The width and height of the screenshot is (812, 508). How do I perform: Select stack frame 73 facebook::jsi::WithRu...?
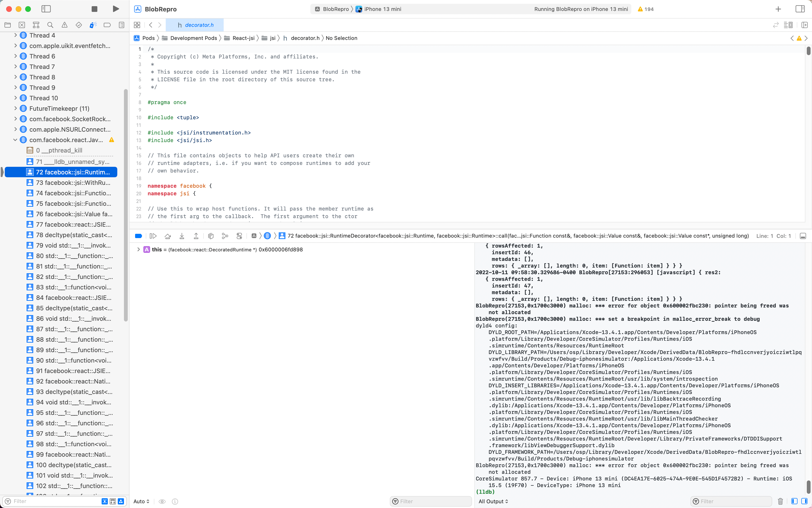[73, 182]
